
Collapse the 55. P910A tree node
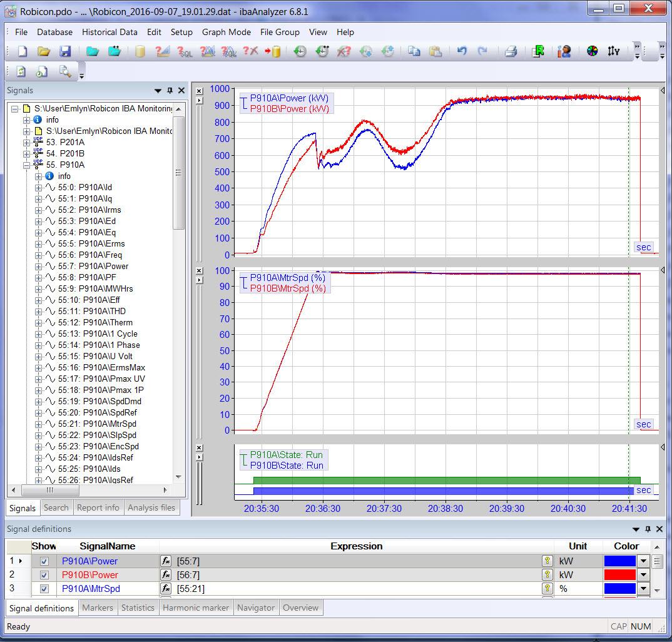pos(26,165)
